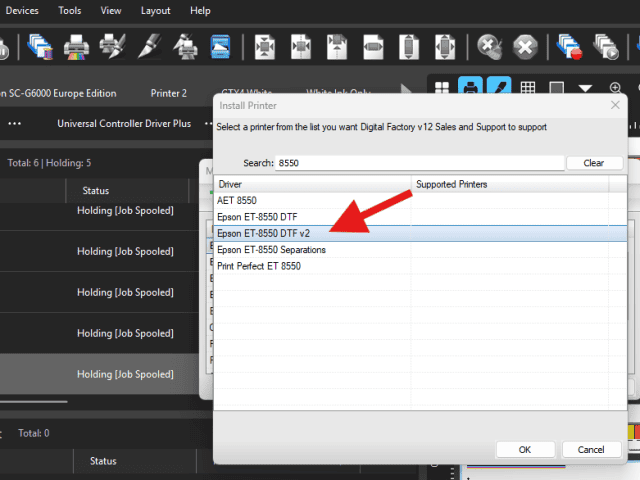This screenshot has height=480, width=640.
Task: Switch to the Printer 2 tab
Action: point(169,93)
